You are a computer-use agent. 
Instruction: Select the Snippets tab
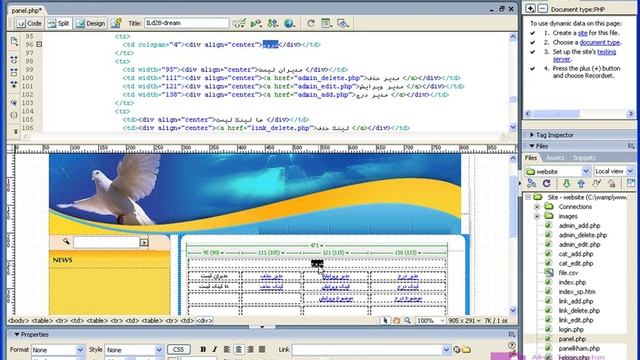click(584, 158)
